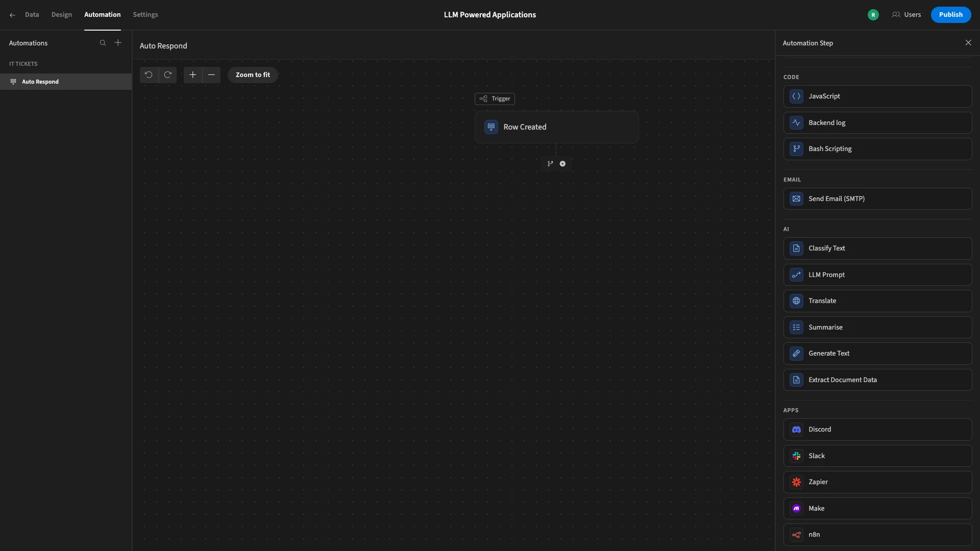Viewport: 980px width, 551px height.
Task: Add a Zapier step
Action: point(877,482)
